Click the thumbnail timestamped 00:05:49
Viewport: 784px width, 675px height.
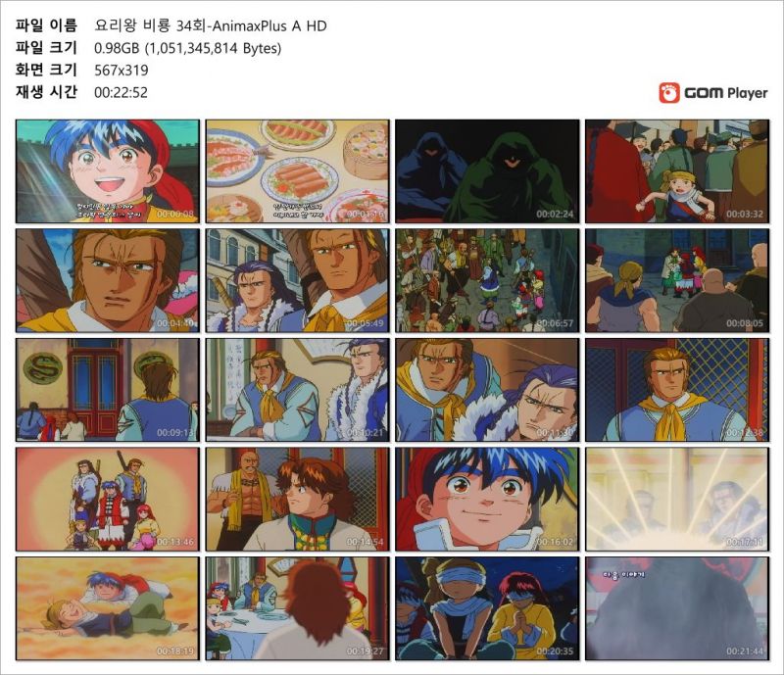coord(298,280)
